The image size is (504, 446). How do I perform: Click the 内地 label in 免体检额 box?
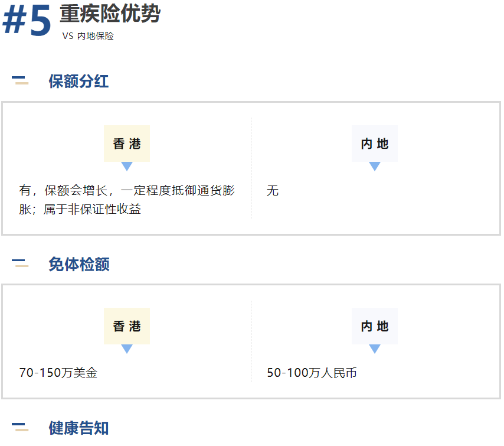click(375, 326)
